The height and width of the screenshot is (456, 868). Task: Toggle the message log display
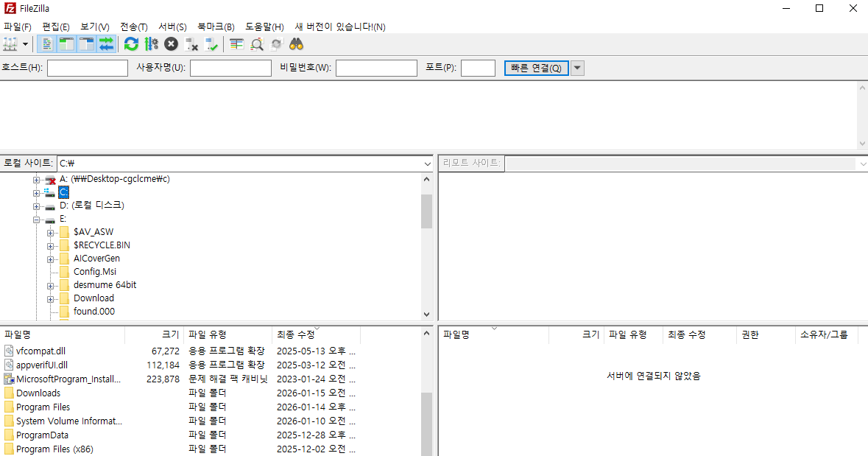click(47, 44)
